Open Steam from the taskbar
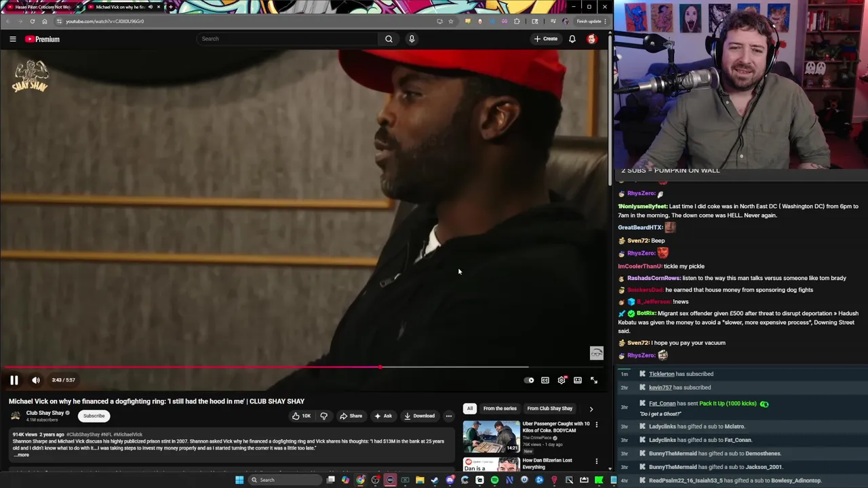This screenshot has width=868, height=488. pyautogui.click(x=435, y=480)
